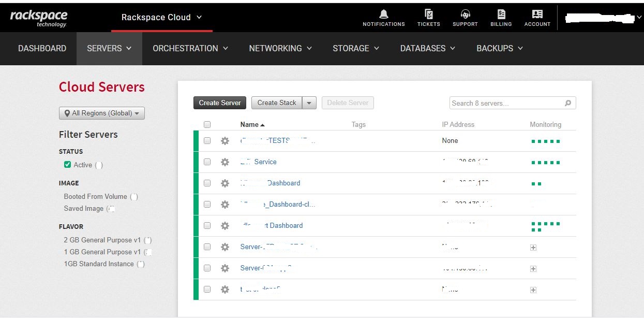Image resolution: width=644 pixels, height=318 pixels.
Task: Open the Billing icon
Action: (501, 15)
